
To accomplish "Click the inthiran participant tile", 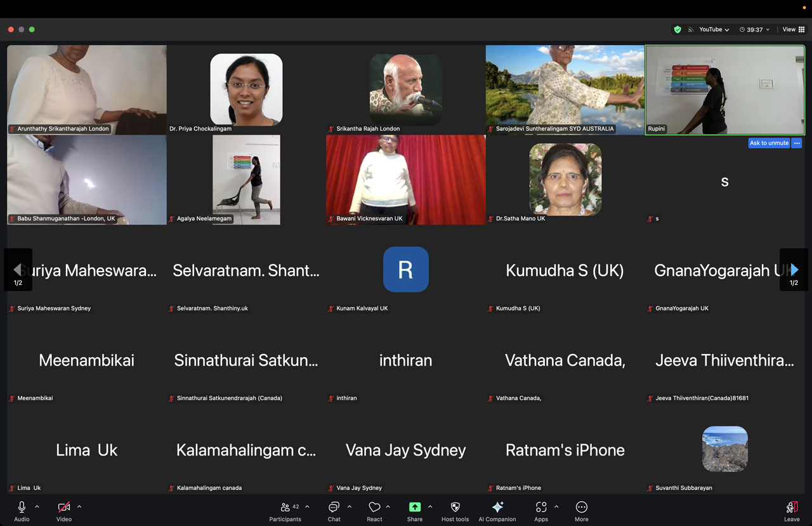I will coord(406,360).
